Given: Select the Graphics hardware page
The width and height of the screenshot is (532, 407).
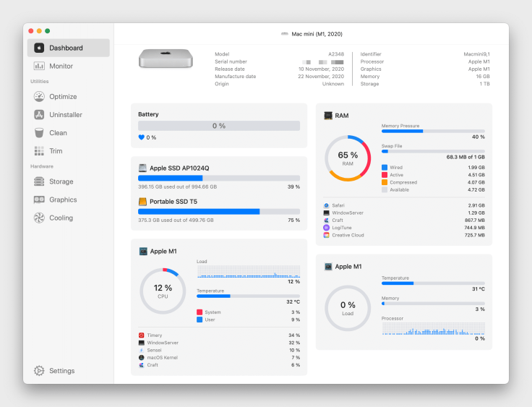Looking at the screenshot, I should (x=68, y=200).
